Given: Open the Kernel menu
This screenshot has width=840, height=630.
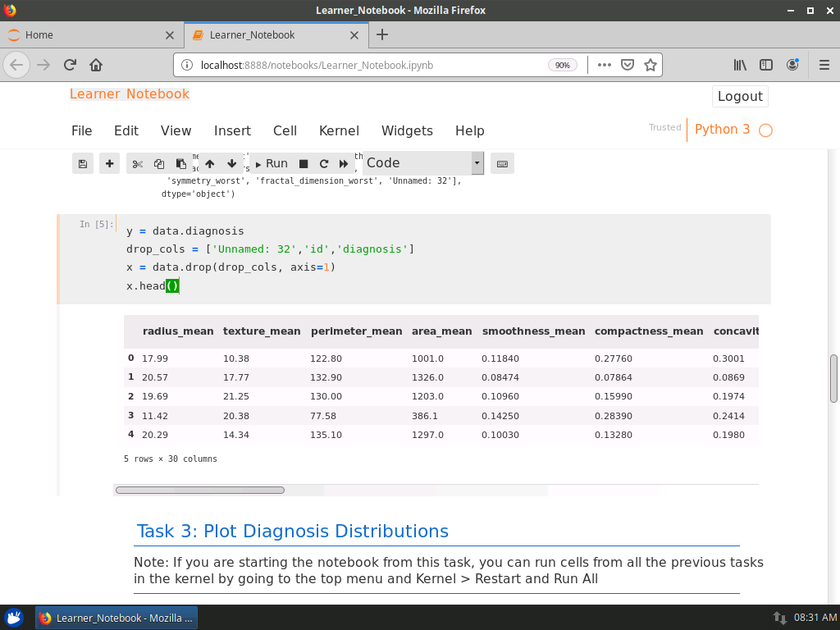Looking at the screenshot, I should coord(339,130).
